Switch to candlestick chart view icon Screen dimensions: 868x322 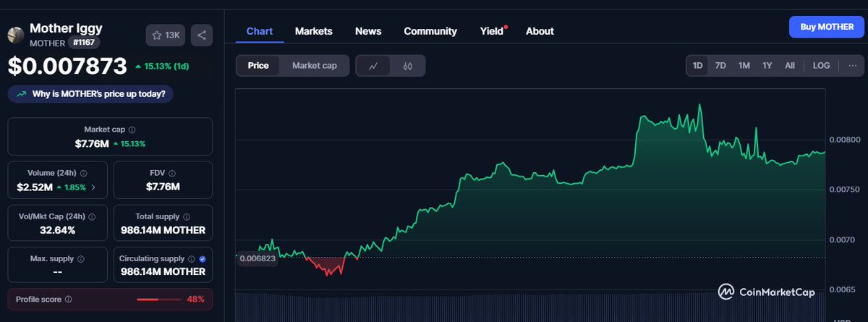407,66
